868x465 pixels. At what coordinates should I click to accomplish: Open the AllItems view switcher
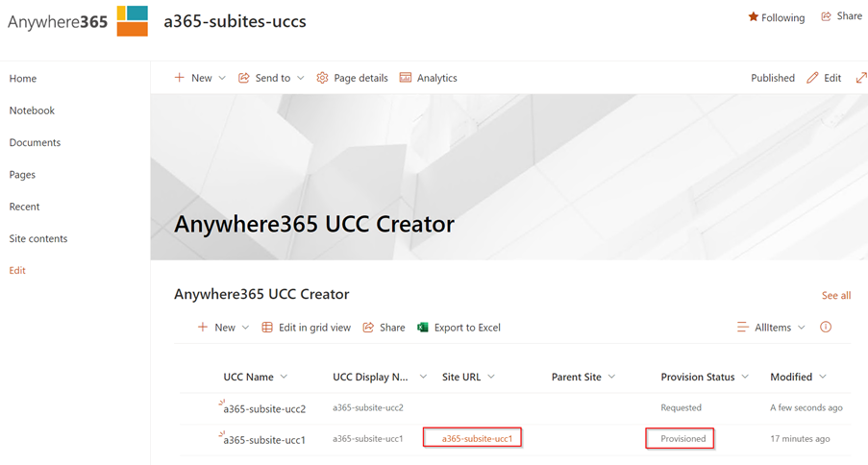(771, 328)
